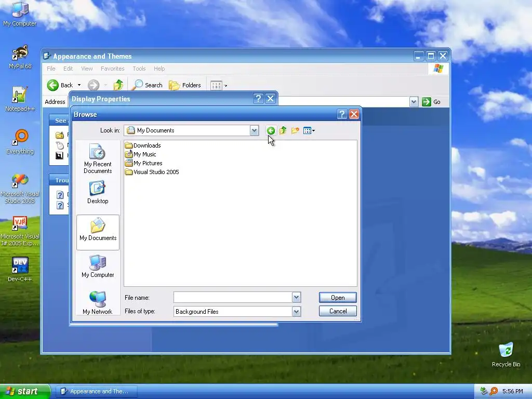Open the Help menu
Viewport: 532px width, 399px height.
point(159,69)
